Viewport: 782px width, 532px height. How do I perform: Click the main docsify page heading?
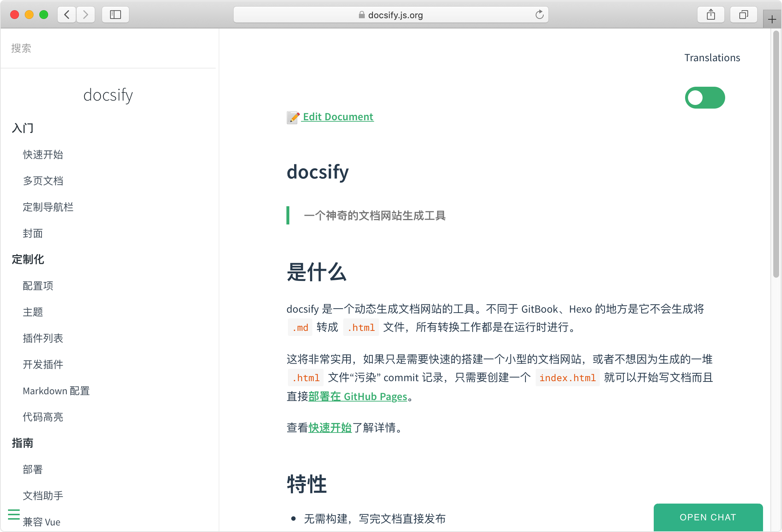click(x=318, y=172)
